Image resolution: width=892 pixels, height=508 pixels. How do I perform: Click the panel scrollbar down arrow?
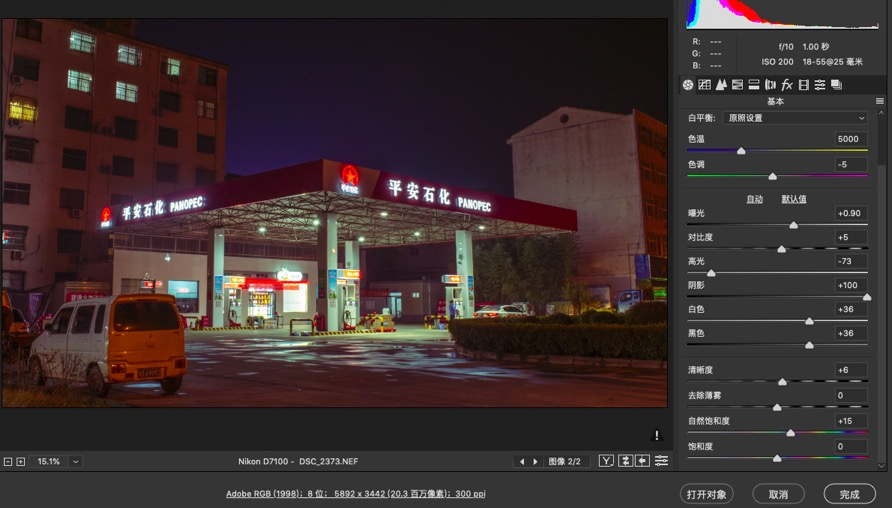(882, 466)
